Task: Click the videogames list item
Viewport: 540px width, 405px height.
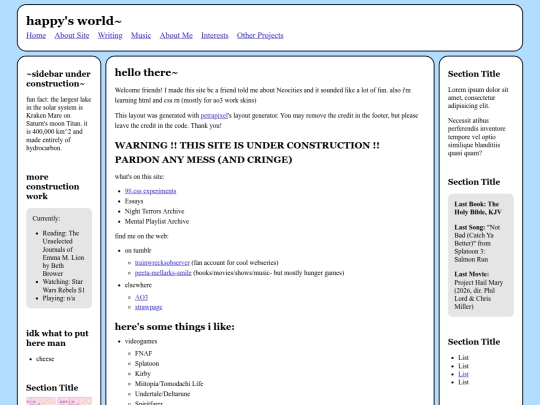Action: pyautogui.click(x=141, y=341)
